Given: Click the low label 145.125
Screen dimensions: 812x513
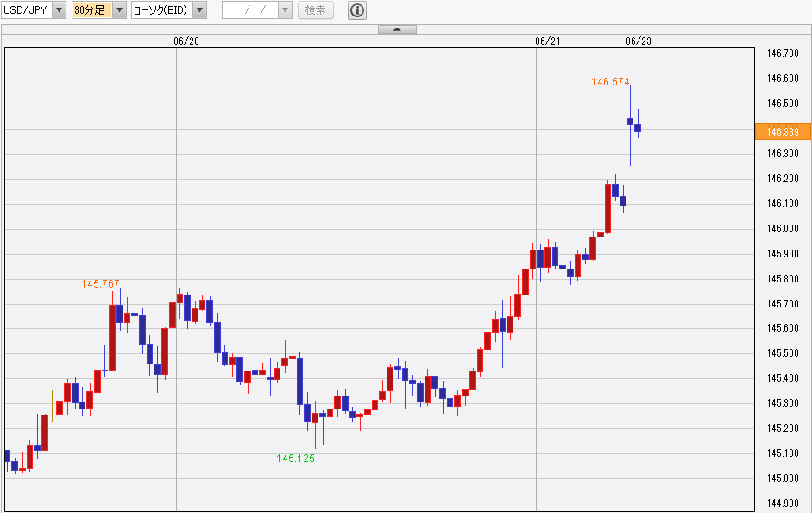Looking at the screenshot, I should 295,458.
